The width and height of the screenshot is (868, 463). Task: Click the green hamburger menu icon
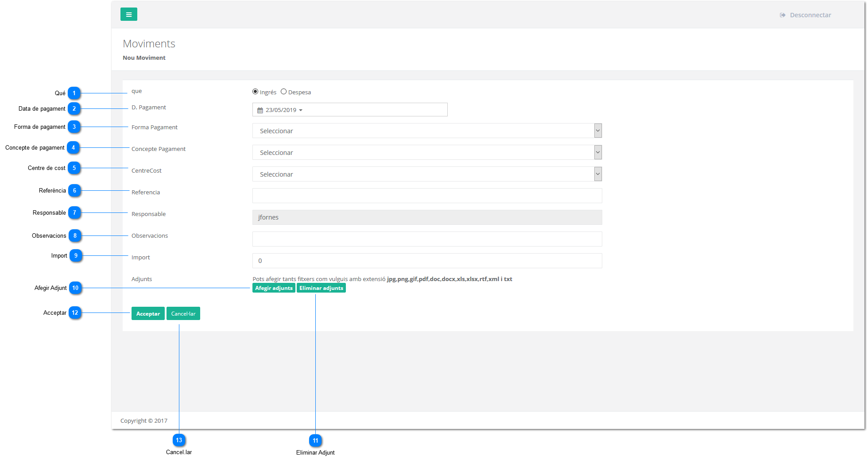[x=128, y=15]
